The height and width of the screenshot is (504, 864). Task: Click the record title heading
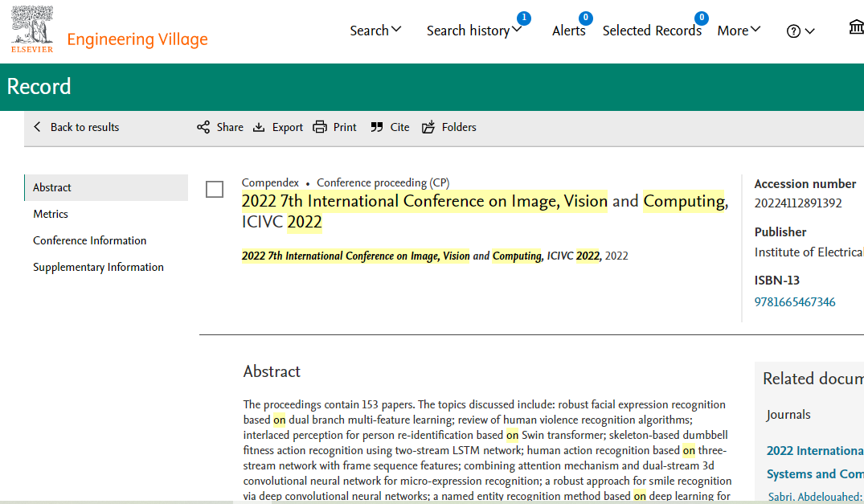pyautogui.click(x=485, y=211)
